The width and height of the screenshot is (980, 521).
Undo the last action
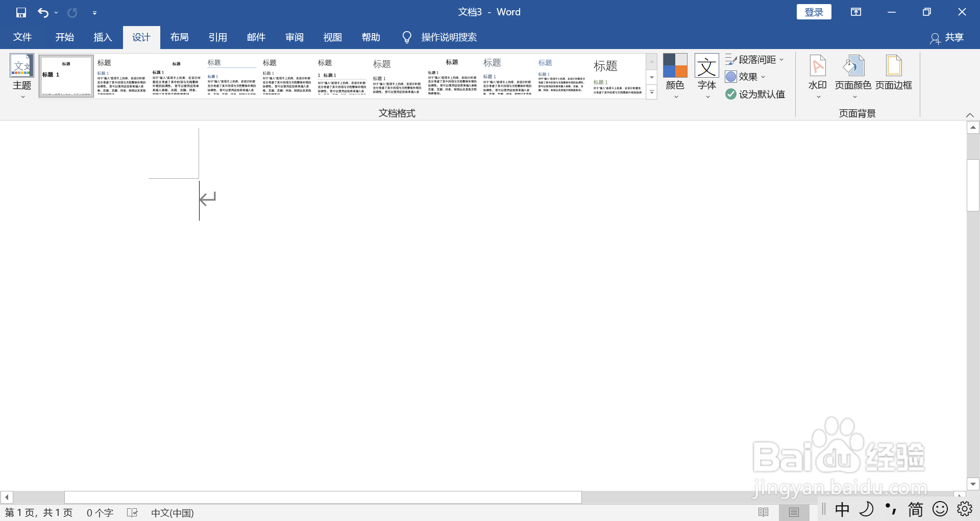tap(43, 12)
